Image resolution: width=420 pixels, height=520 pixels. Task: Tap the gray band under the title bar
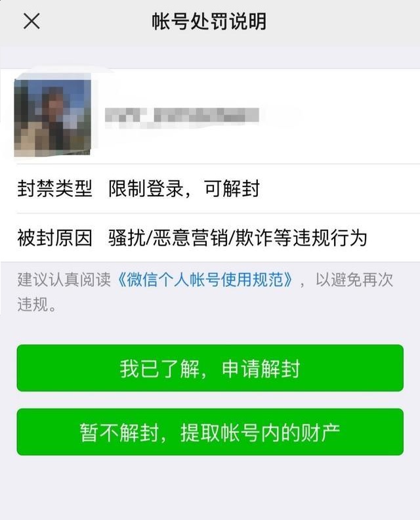point(210,57)
